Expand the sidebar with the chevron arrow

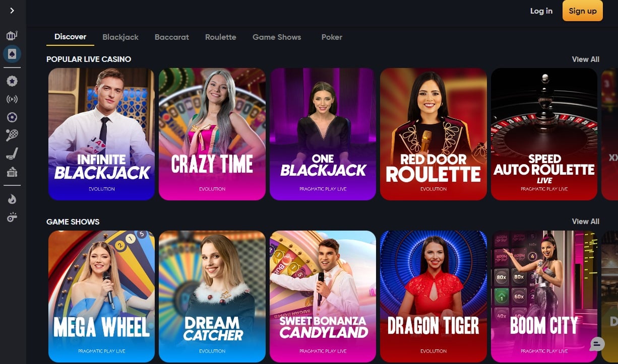(12, 11)
